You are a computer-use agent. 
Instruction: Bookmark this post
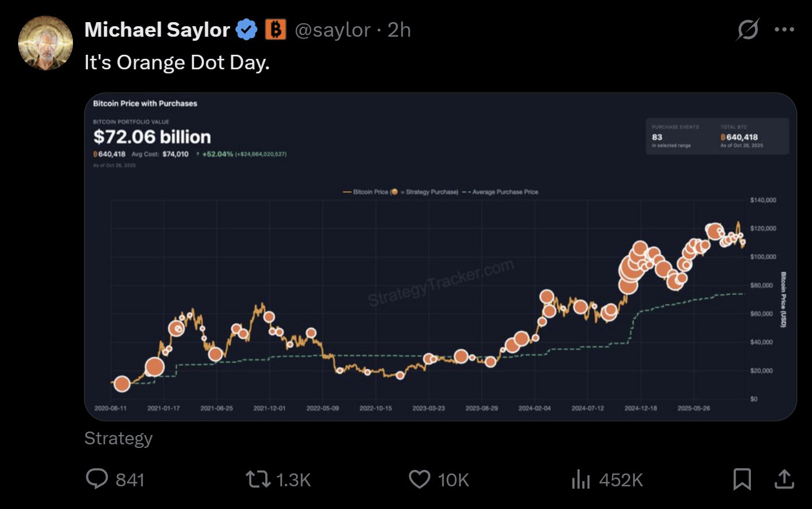coord(741,479)
